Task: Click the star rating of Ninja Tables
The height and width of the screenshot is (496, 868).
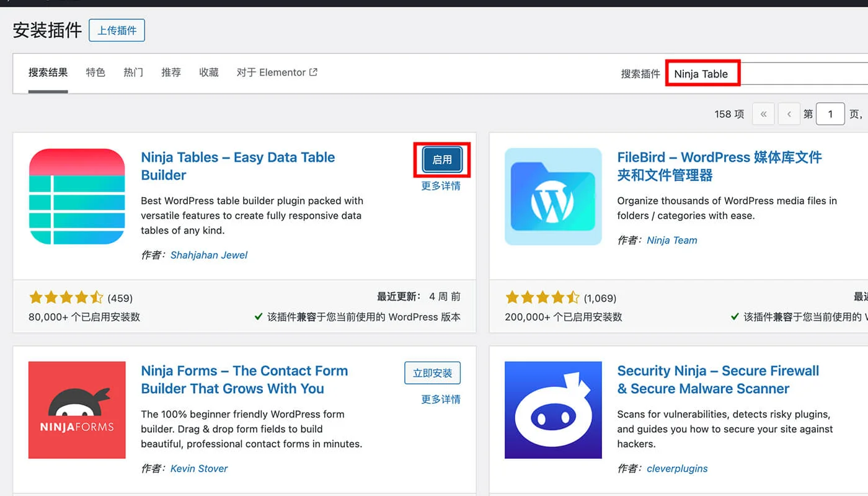Action: tap(66, 298)
